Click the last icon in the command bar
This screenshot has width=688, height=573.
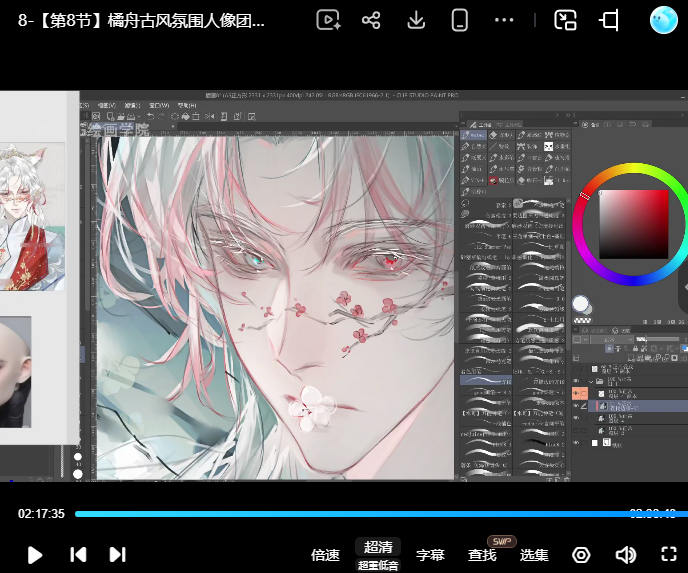(x=252, y=116)
